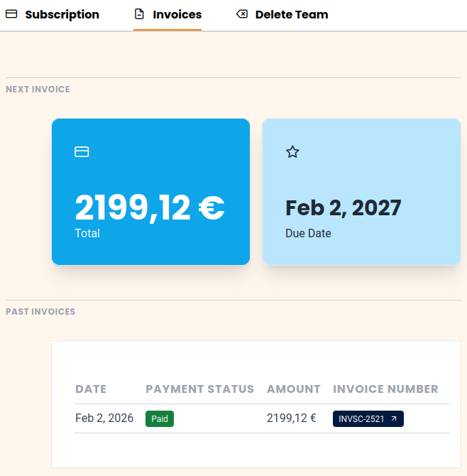Screen dimensions: 467x476
Task: Click the star icon in Due Date card
Action: [292, 151]
